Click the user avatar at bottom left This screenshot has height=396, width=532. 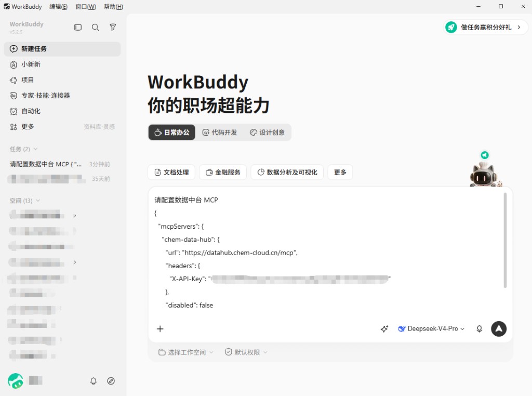click(16, 381)
